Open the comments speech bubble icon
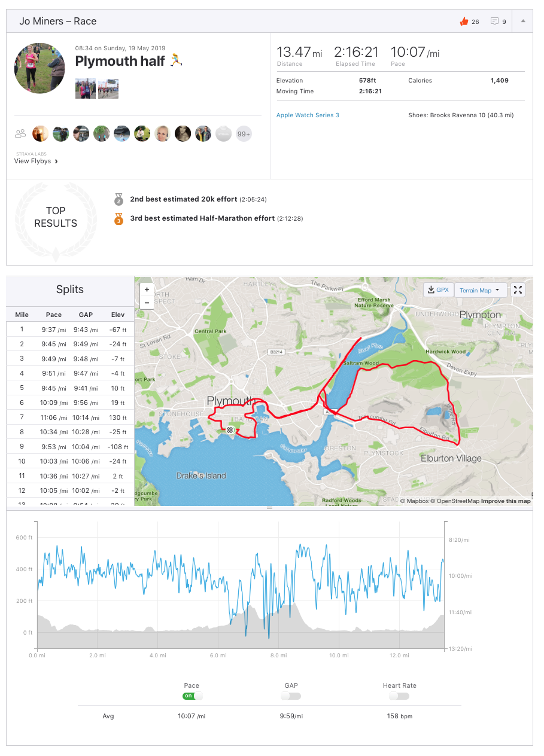The image size is (544, 756). [494, 22]
